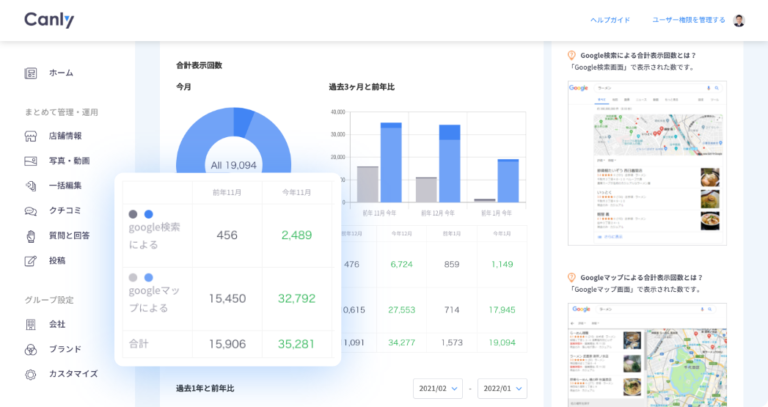Select the ホーム menu item
768x407 pixels.
tap(61, 73)
